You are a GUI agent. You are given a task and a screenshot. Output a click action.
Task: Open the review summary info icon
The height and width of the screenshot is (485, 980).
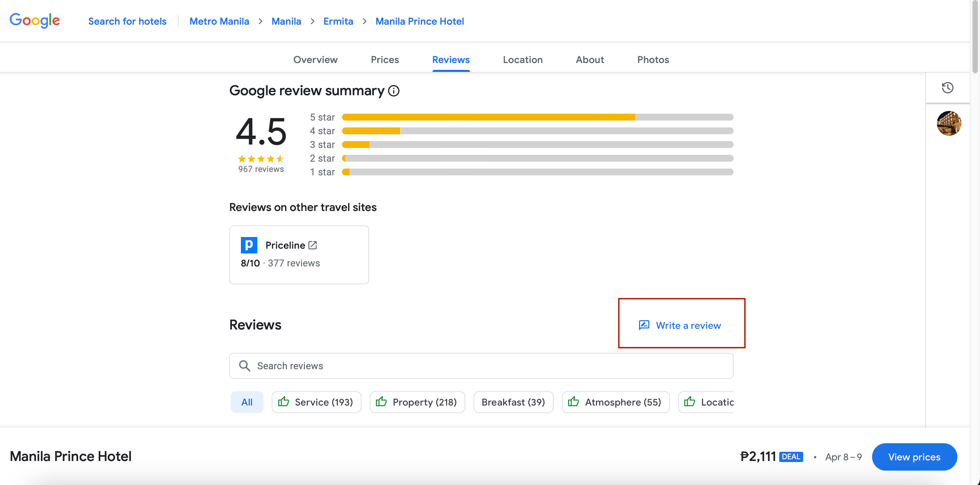(x=394, y=91)
